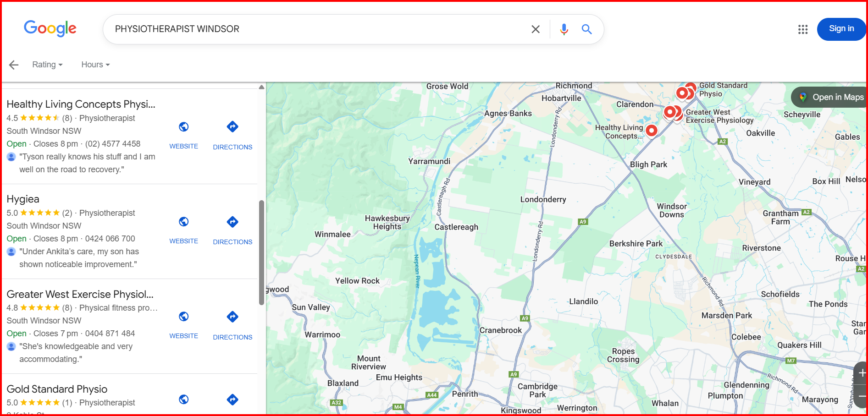The width and height of the screenshot is (868, 416).
Task: Click Tyson review snippet text
Action: [87, 163]
